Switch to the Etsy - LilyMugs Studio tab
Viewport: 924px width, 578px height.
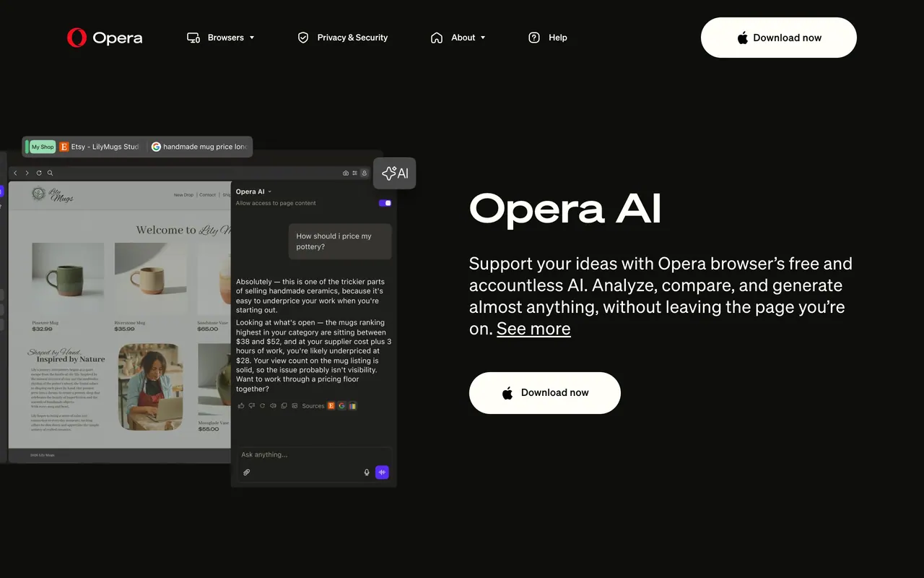pos(99,147)
